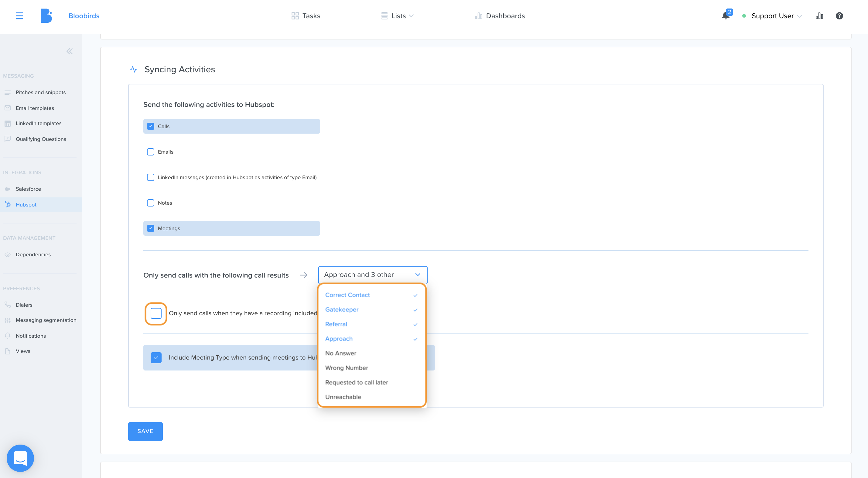Image resolution: width=868 pixels, height=478 pixels.
Task: Open the chat support bubble
Action: 20,458
